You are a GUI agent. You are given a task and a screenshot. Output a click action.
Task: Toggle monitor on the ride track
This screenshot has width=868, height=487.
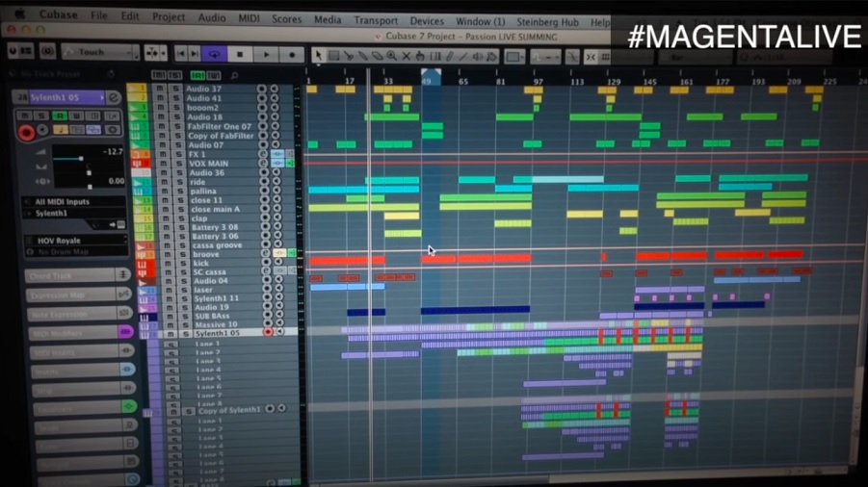276,182
